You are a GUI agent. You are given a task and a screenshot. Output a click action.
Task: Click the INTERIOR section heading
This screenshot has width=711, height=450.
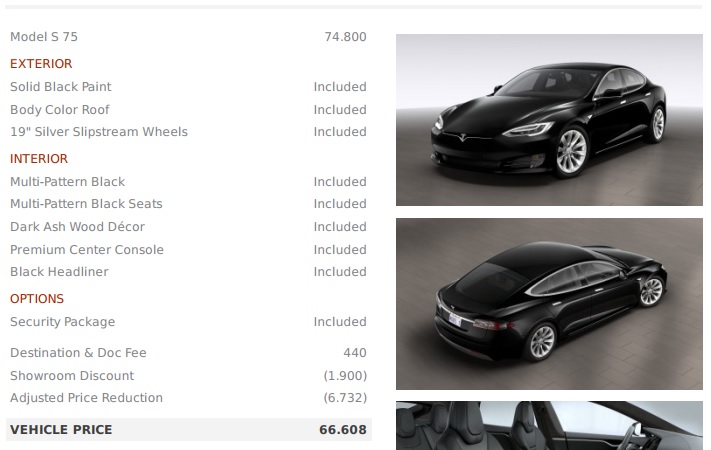tap(39, 159)
